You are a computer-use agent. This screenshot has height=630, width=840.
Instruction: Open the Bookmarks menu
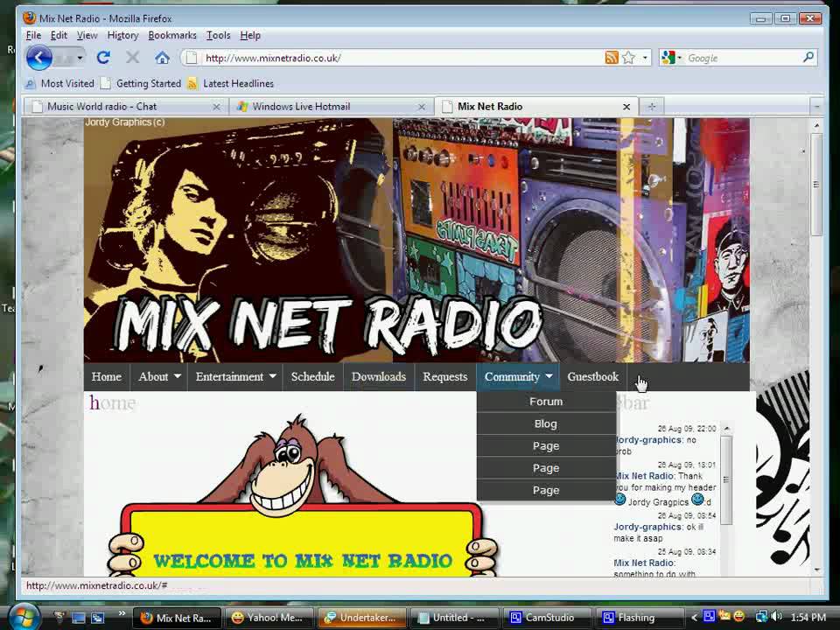tap(172, 35)
